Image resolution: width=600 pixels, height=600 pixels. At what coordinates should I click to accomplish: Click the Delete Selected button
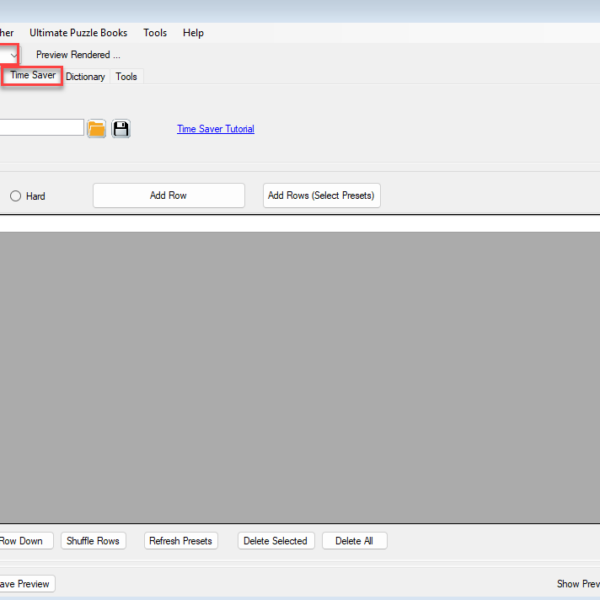click(275, 541)
